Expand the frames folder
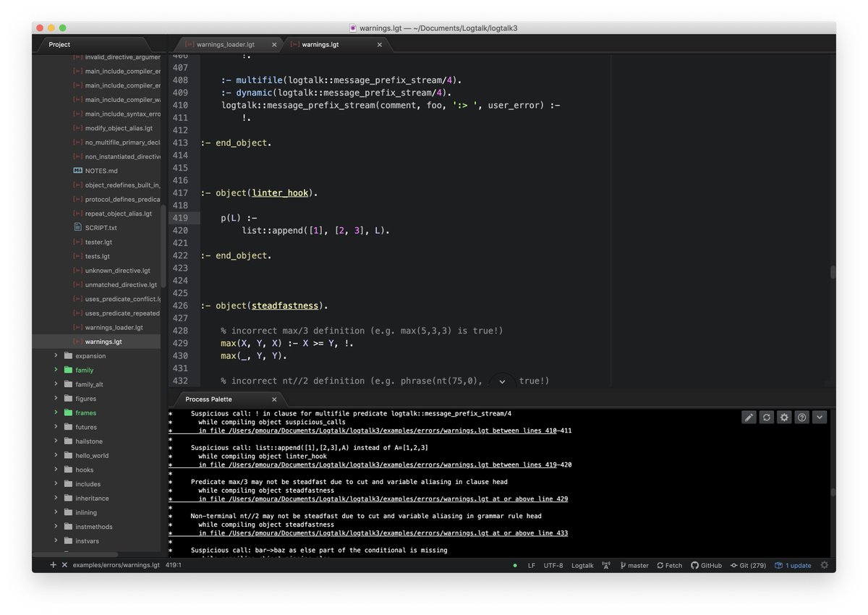The width and height of the screenshot is (868, 615). [x=56, y=412]
